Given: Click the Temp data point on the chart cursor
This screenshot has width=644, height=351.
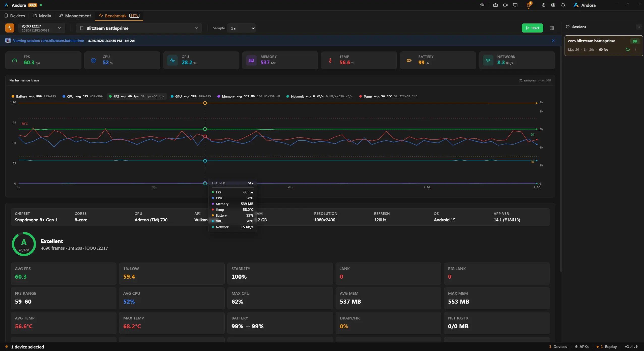Looking at the screenshot, I should (x=205, y=136).
